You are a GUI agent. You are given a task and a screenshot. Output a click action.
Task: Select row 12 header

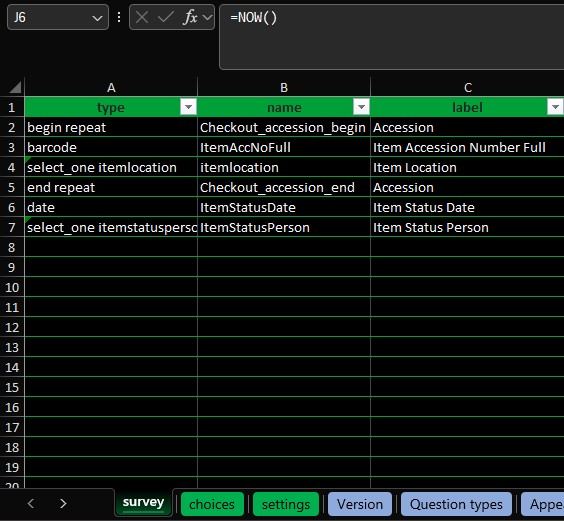pos(12,327)
